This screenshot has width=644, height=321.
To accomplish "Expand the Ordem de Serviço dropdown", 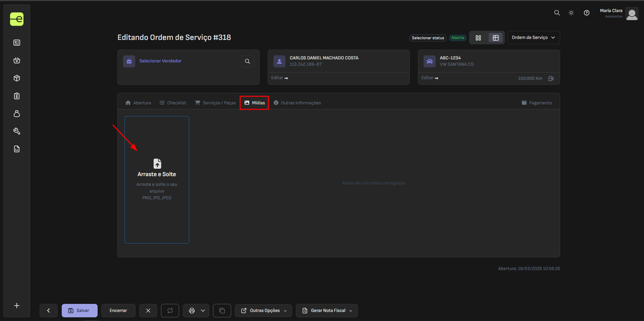I will [x=533, y=38].
